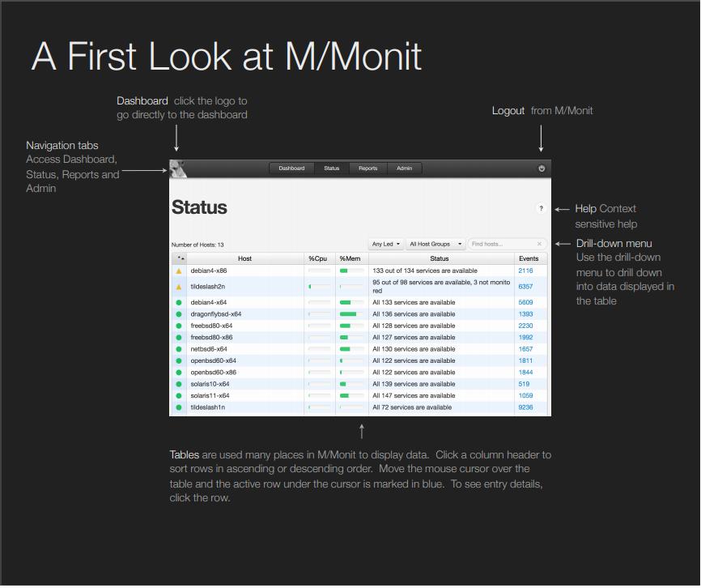Go to the Reports tab
This screenshot has height=588, width=701.
point(367,168)
